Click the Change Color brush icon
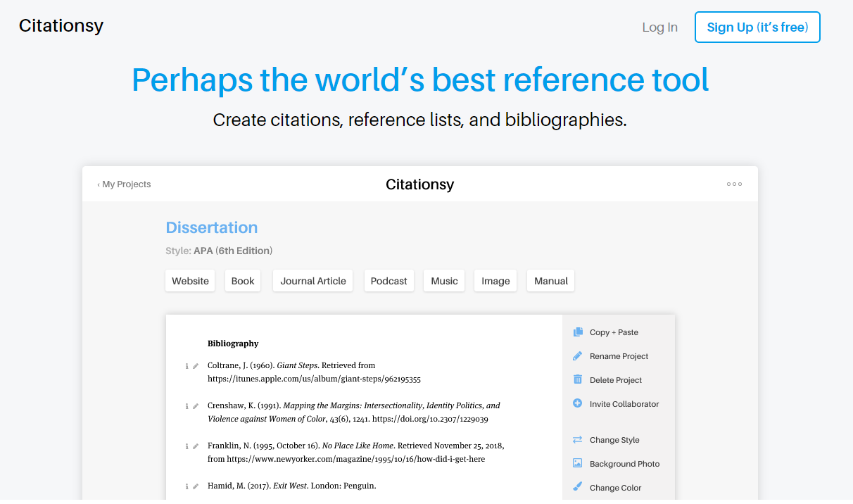 click(x=578, y=487)
